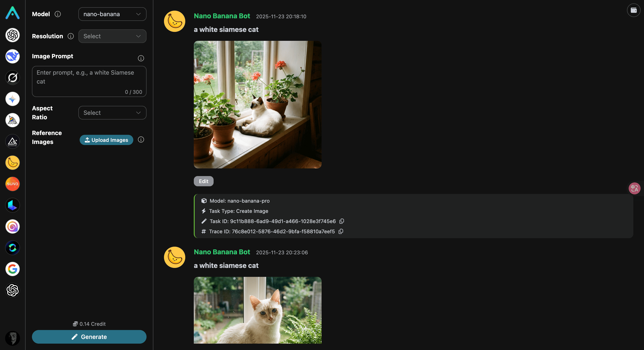Click the Upload Images button
Screen dimensions: 644x350
click(106, 140)
